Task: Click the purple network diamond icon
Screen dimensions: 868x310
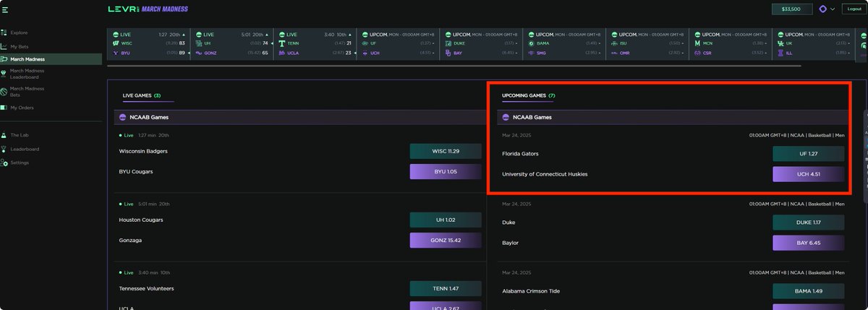Action: click(x=823, y=9)
